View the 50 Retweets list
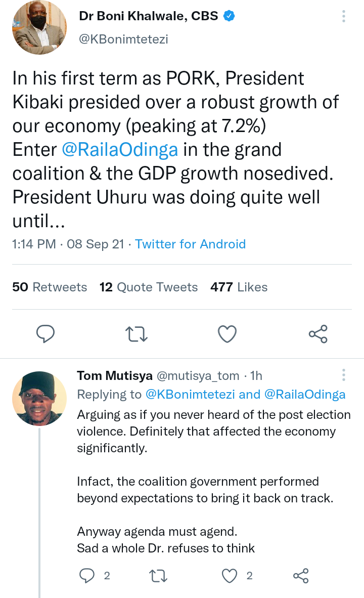The width and height of the screenshot is (364, 598). [50, 287]
